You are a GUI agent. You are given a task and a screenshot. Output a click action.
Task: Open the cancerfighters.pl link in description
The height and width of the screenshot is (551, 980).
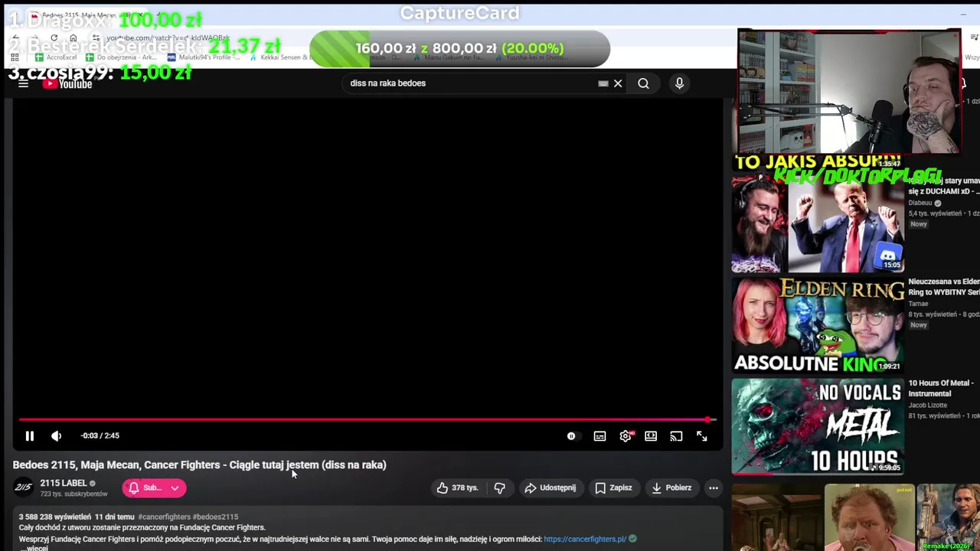point(585,539)
